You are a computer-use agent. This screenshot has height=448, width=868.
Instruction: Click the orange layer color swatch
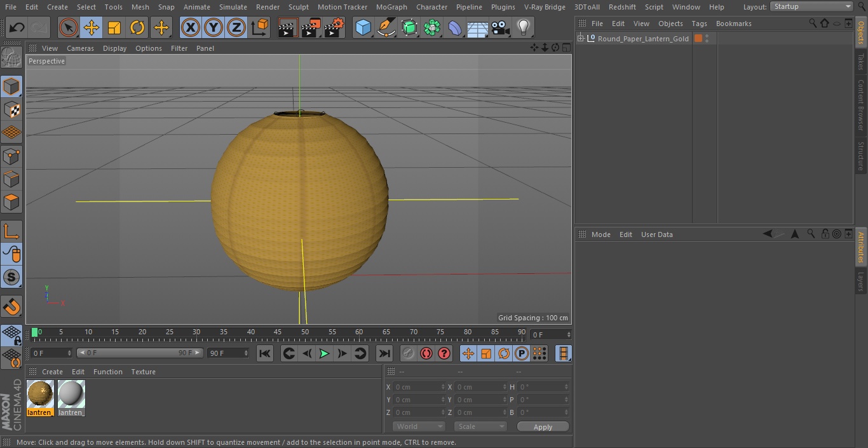coord(698,39)
